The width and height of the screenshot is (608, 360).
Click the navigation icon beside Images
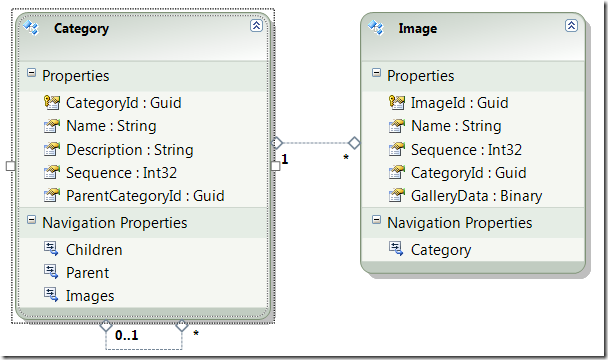pos(51,295)
